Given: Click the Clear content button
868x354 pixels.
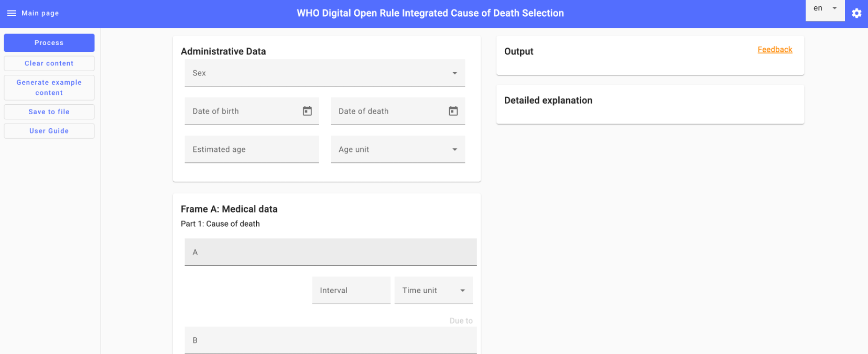Looking at the screenshot, I should pyautogui.click(x=49, y=63).
